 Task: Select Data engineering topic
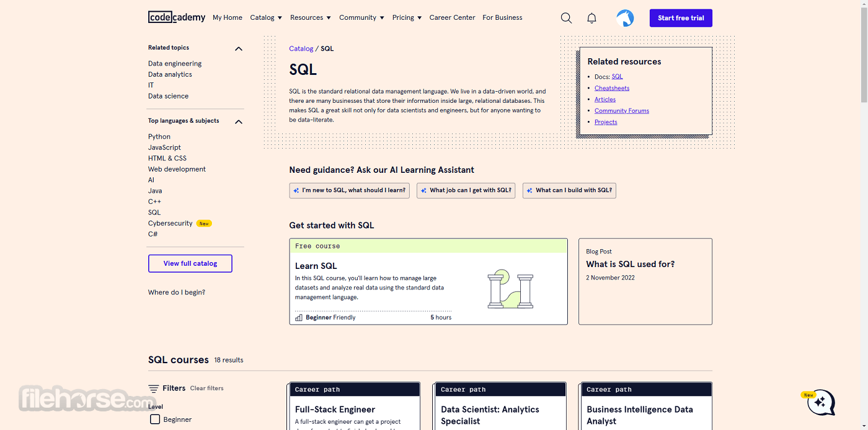click(x=175, y=63)
